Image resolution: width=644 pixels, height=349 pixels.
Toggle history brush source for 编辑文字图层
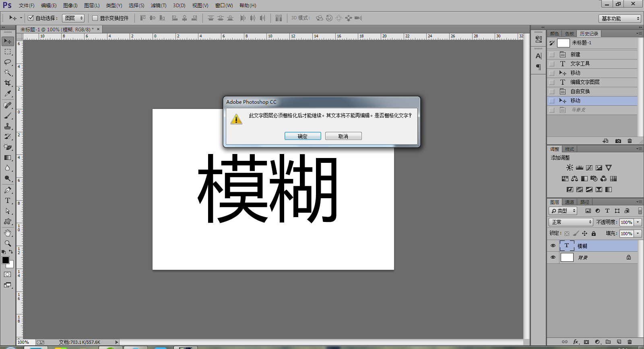(552, 82)
